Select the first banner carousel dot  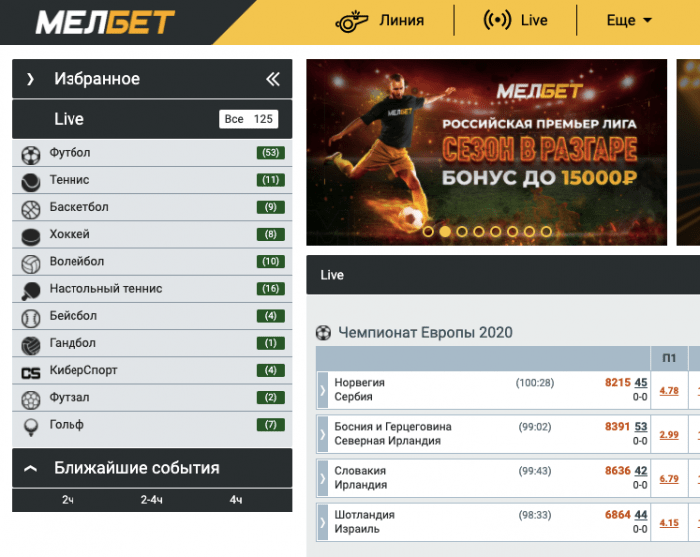coord(428,232)
